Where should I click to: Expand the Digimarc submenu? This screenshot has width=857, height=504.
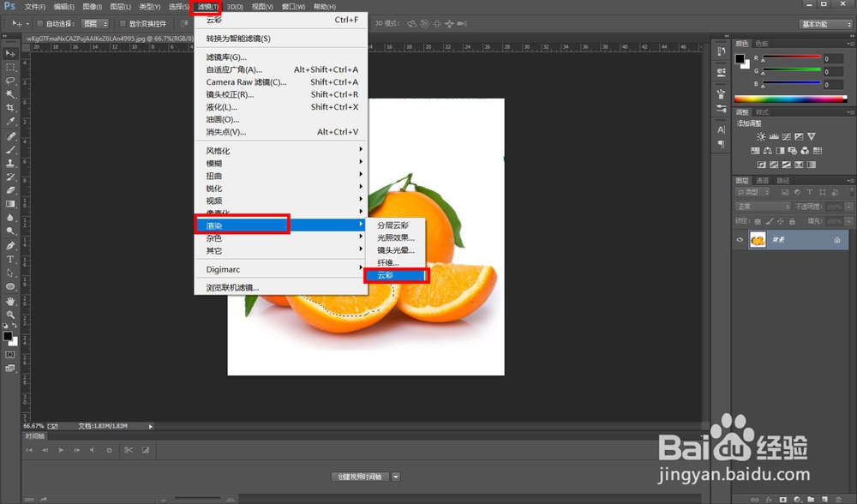[x=281, y=269]
